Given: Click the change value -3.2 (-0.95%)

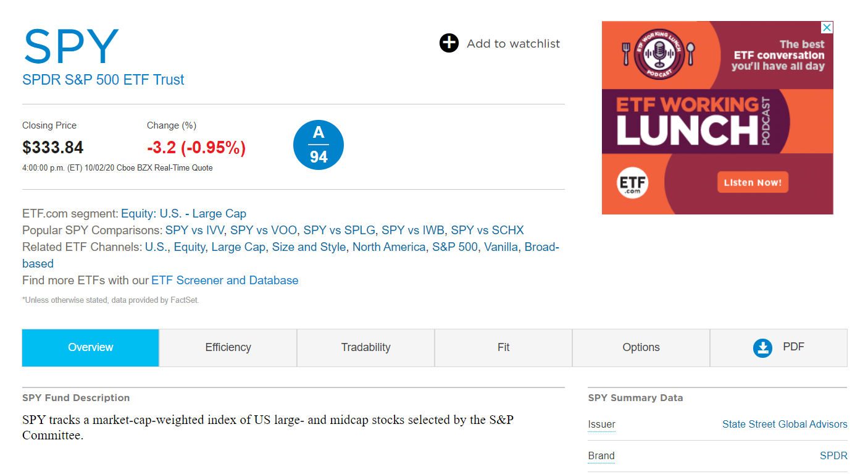Looking at the screenshot, I should coord(196,148).
